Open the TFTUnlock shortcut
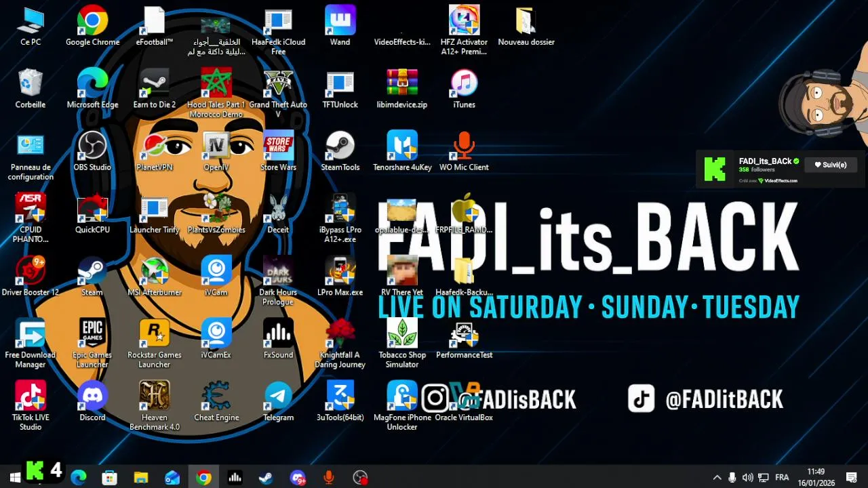The width and height of the screenshot is (868, 488). click(340, 89)
